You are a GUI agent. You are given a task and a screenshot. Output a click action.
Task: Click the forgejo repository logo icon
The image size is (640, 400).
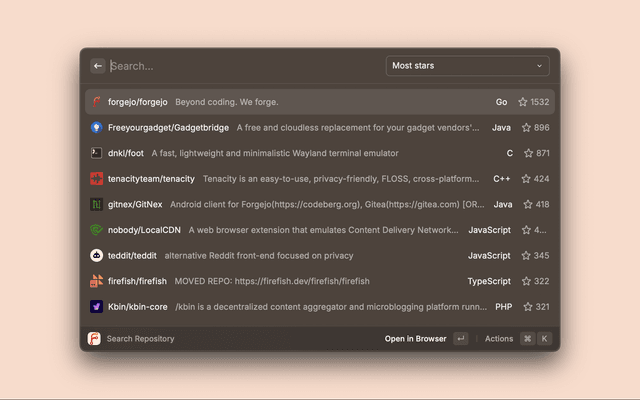point(97,102)
